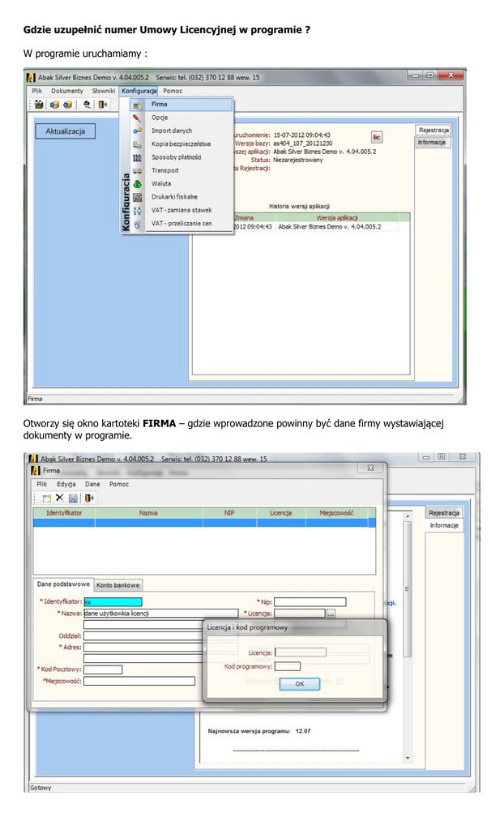The width and height of the screenshot is (504, 830).
Task: Confirm the license dialog with OK
Action: pos(299,683)
